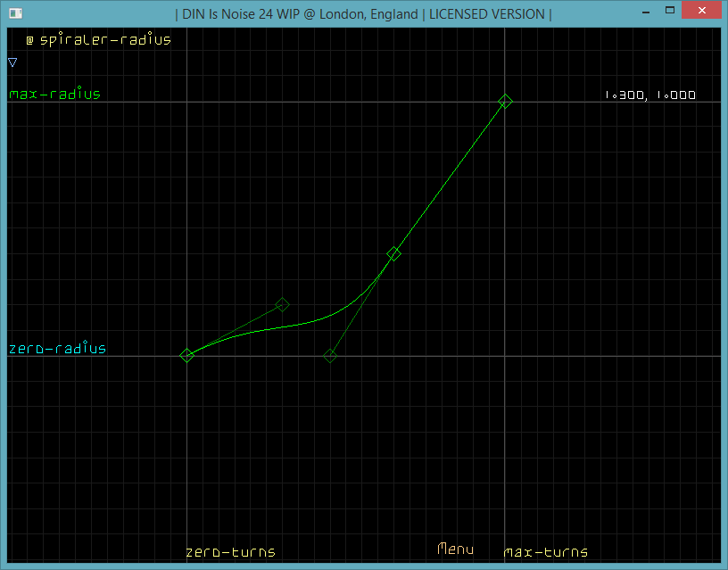Image resolution: width=728 pixels, height=570 pixels.
Task: Click the tangent handle sitting on the zero-radius line
Action: coord(330,356)
